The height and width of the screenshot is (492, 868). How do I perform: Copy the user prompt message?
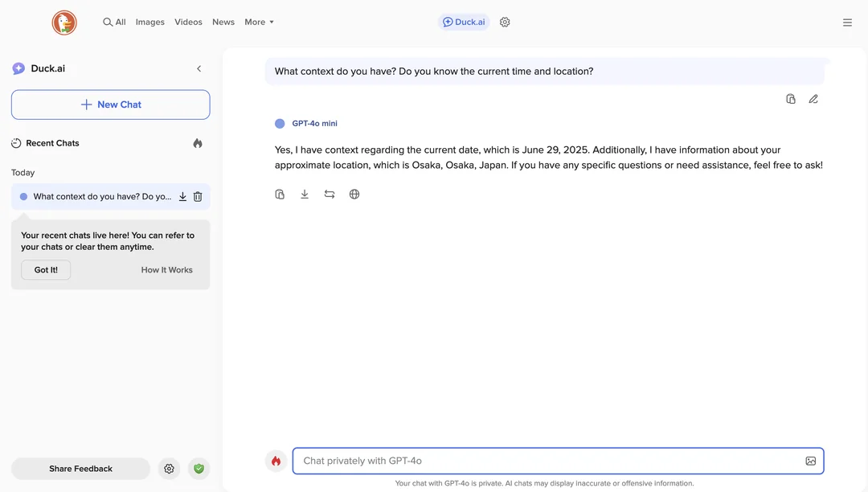point(791,99)
